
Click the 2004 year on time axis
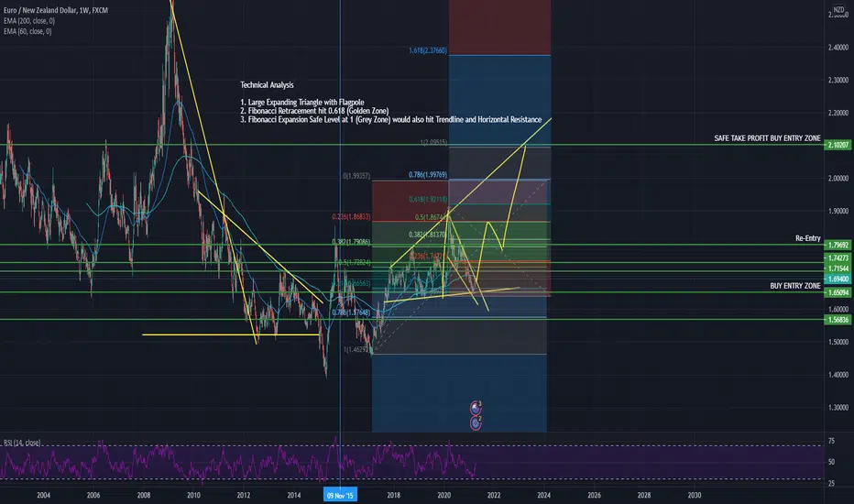44,495
